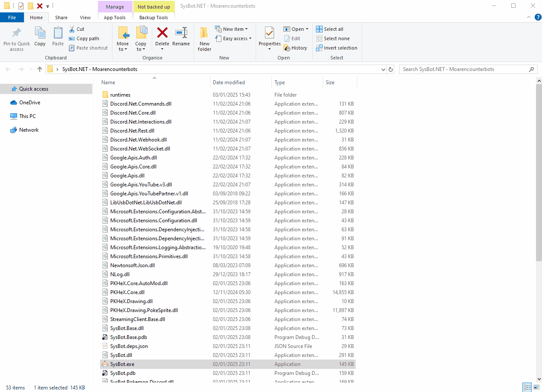Switch to the View tab

point(85,18)
